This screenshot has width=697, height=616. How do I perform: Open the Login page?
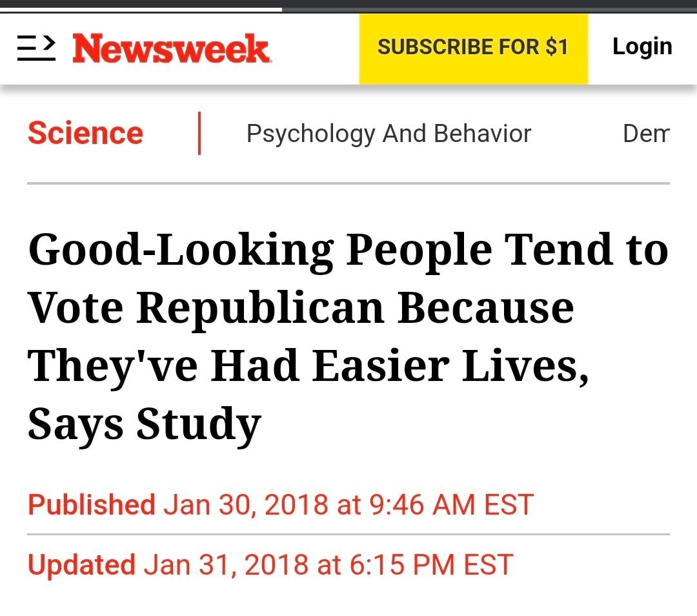pyautogui.click(x=642, y=46)
